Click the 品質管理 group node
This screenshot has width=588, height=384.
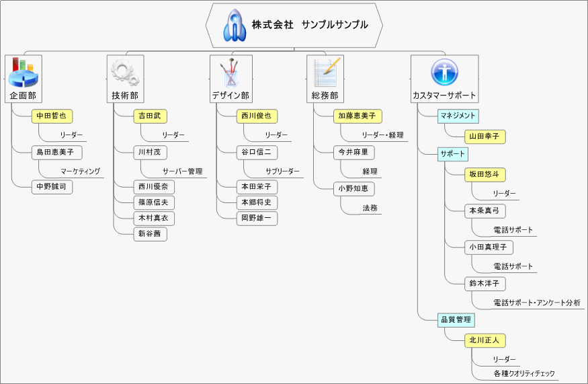456,319
